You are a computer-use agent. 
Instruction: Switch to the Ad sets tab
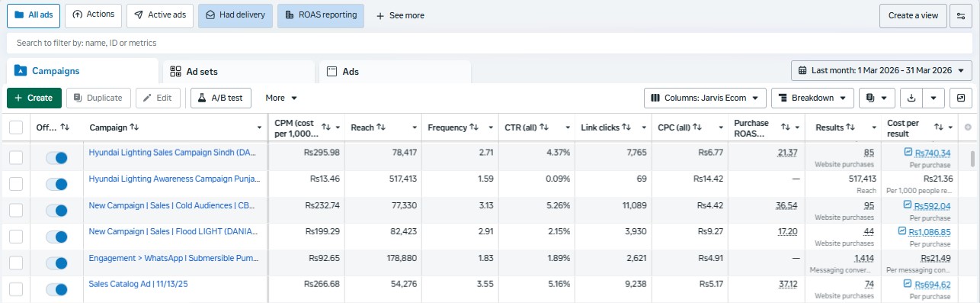[239, 71]
